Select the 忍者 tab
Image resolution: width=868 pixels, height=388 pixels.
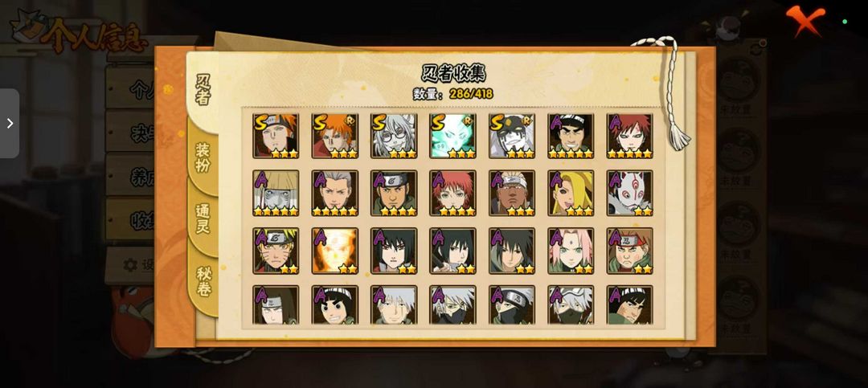pos(203,90)
